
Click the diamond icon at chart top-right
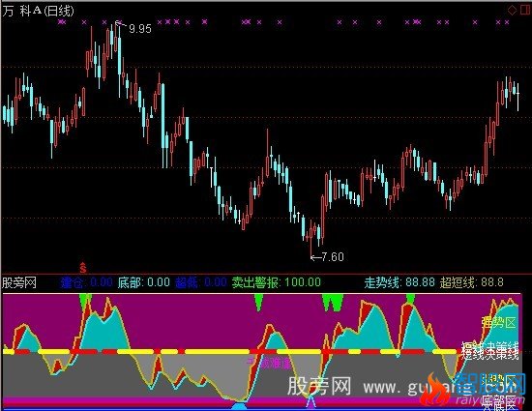point(512,11)
